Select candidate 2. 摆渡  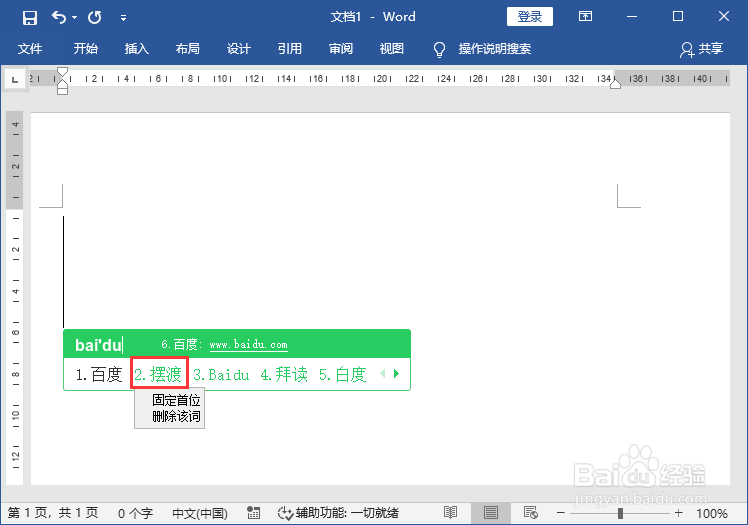pos(159,375)
